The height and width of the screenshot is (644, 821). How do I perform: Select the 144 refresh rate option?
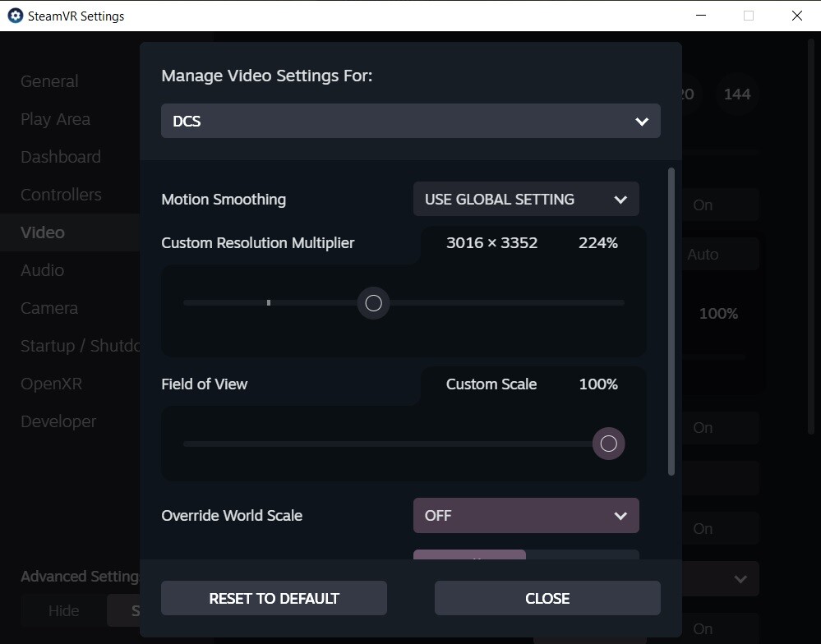click(737, 94)
